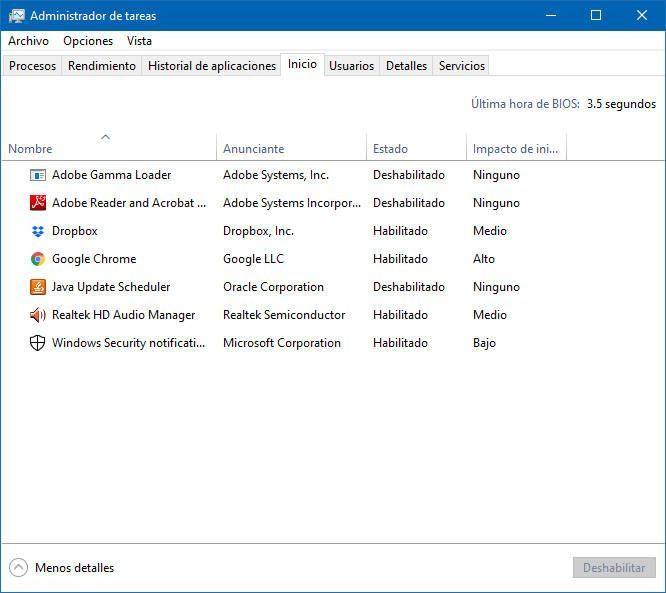Minimize the Administrador de tareas window
This screenshot has width=666, height=593.
coord(551,16)
